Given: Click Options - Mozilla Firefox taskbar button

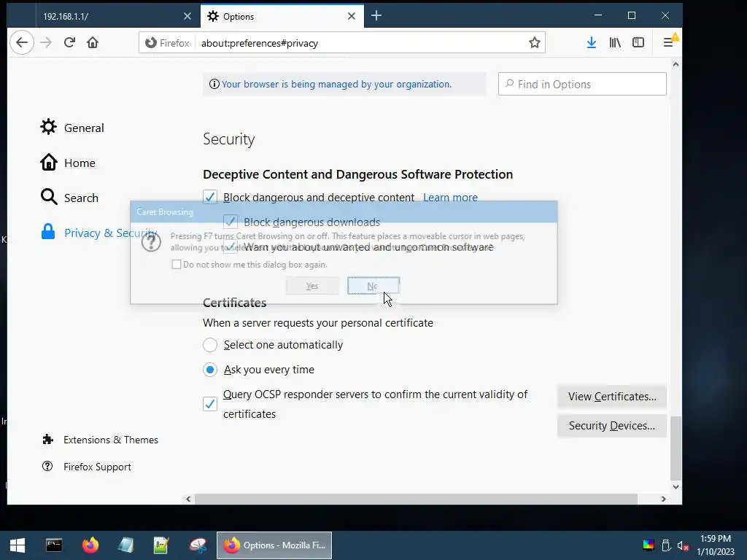Looking at the screenshot, I should pos(274,545).
